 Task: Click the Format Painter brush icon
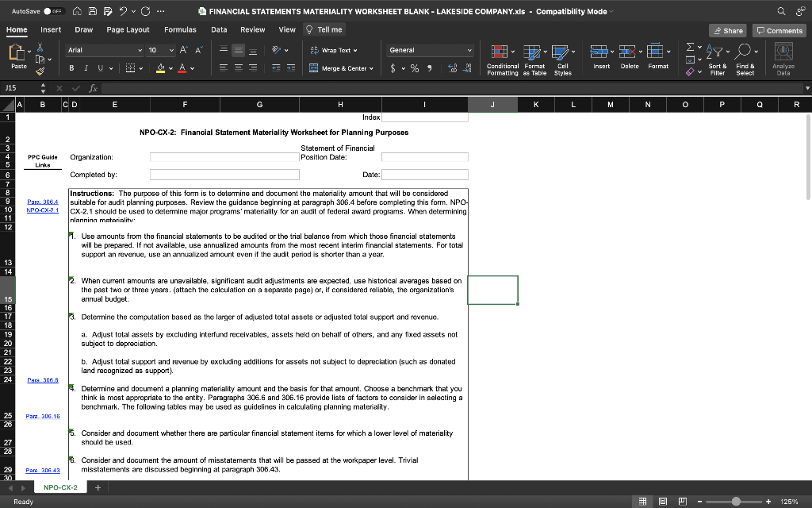pos(40,71)
